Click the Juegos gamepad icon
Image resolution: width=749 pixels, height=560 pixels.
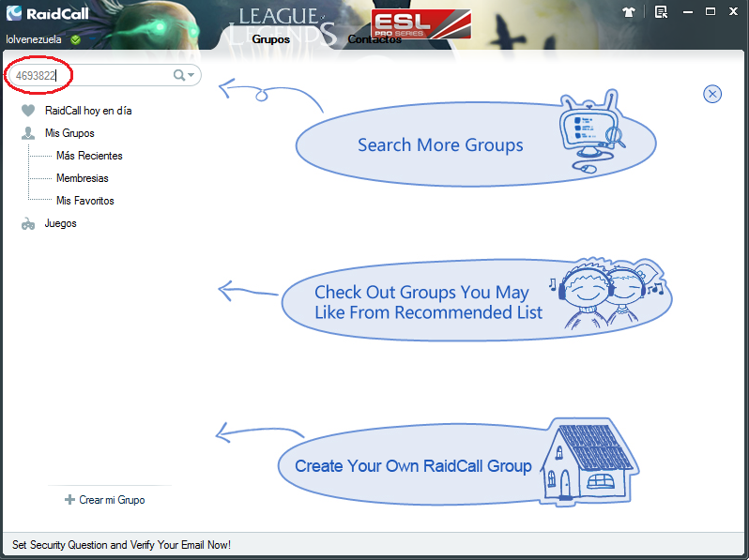(x=28, y=223)
